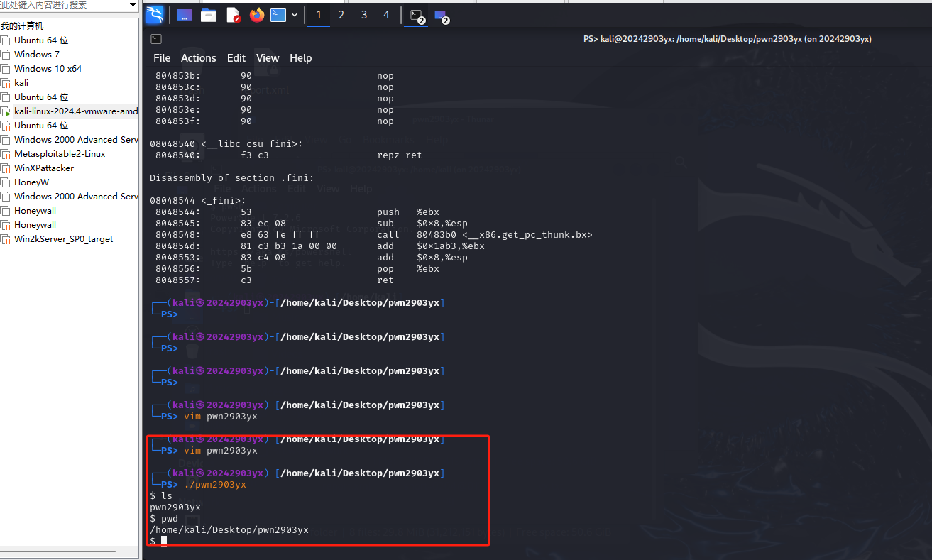Image resolution: width=932 pixels, height=560 pixels.
Task: Select the HoneyW VM
Action: pyautogui.click(x=32, y=182)
